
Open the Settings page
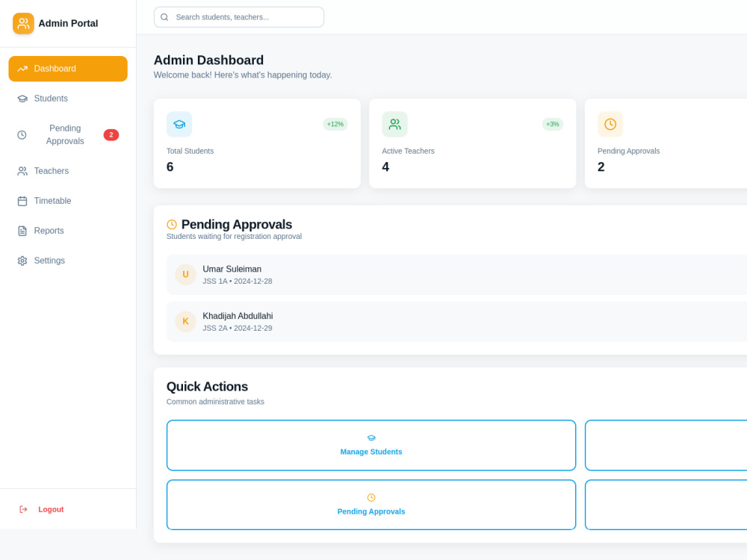pos(68,261)
